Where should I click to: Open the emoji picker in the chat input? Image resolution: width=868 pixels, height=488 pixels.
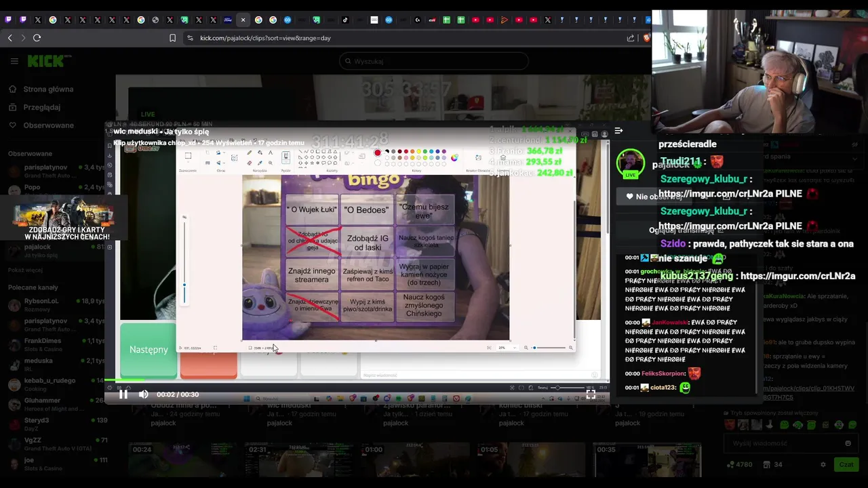[x=848, y=443]
